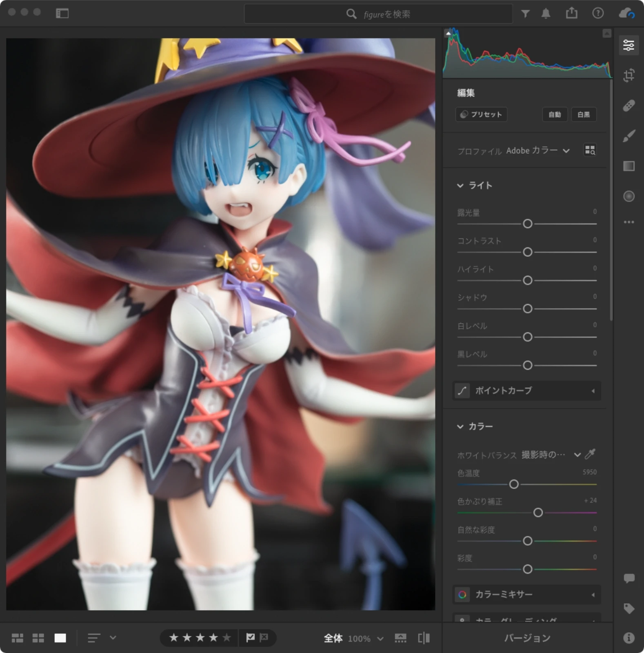
Task: Open ホワイトバランス preset dropdown
Action: pyautogui.click(x=551, y=455)
